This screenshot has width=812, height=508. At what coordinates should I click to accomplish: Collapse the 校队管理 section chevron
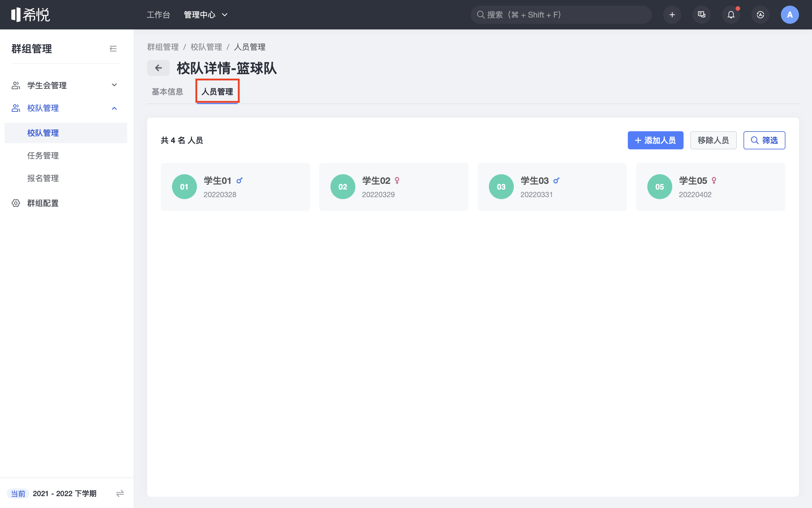coord(114,108)
